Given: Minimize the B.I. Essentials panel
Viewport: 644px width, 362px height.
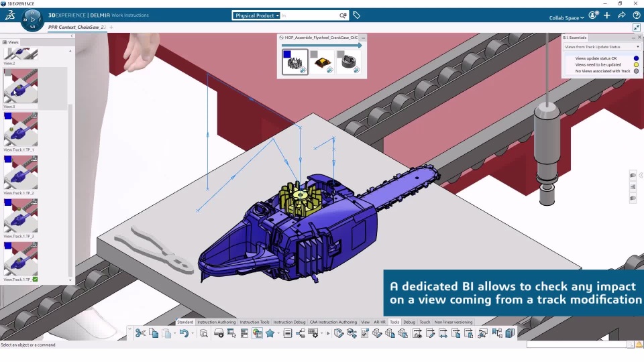Looking at the screenshot, I should tap(633, 38).
